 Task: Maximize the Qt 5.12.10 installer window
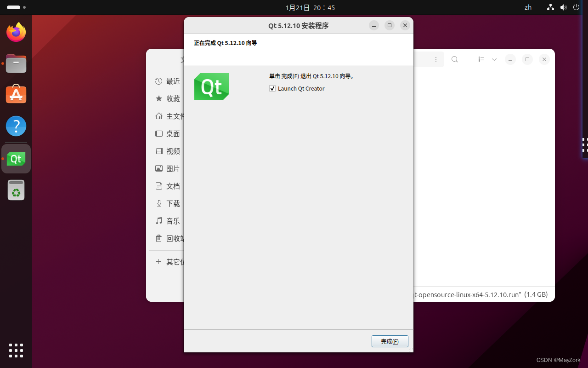tap(390, 26)
